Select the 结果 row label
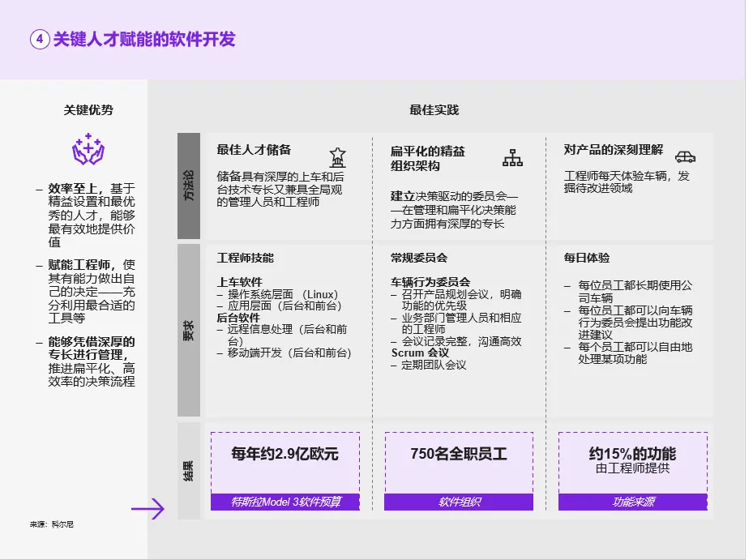753x560 pixels. coord(188,470)
